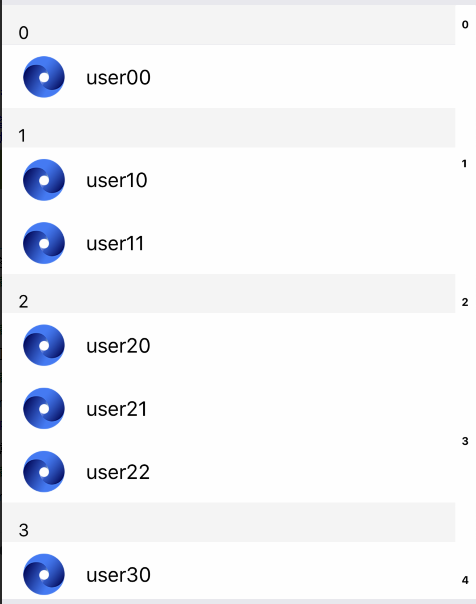
Task: Open the user10 entry
Action: click(x=229, y=180)
